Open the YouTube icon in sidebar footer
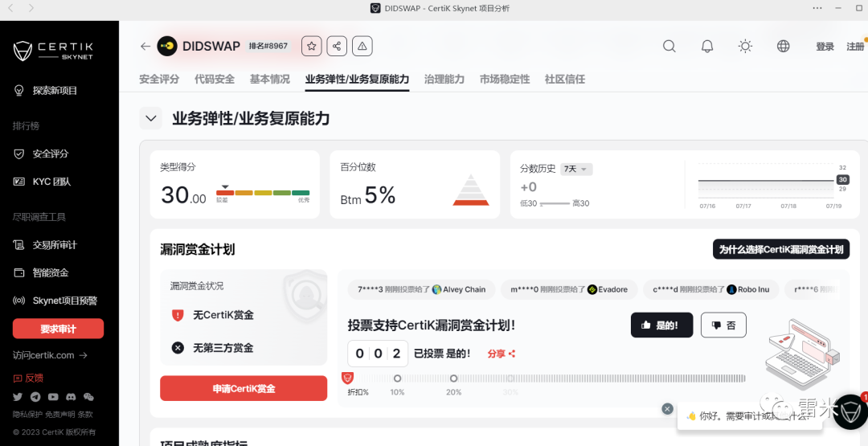 click(x=53, y=397)
